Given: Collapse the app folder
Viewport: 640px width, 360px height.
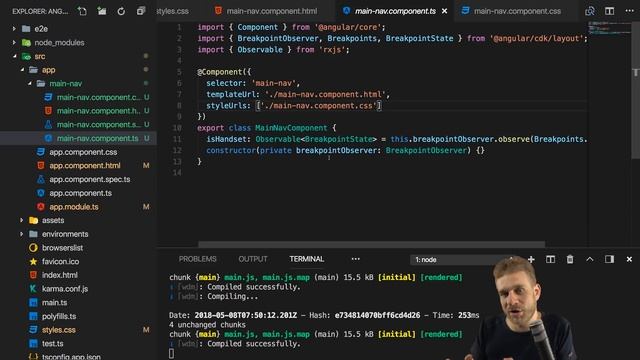Looking at the screenshot, I should pos(48,70).
